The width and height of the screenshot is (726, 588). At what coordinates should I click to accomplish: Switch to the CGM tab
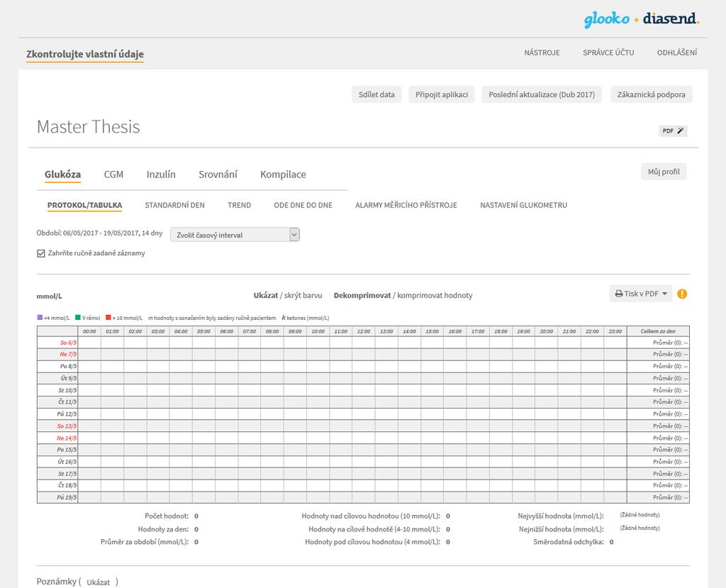point(113,174)
